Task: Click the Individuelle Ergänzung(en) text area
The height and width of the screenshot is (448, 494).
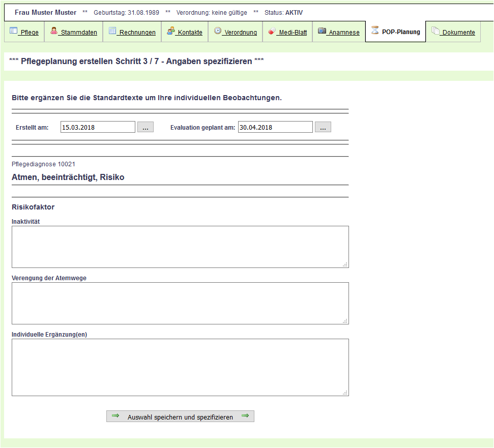Action: coord(180,367)
